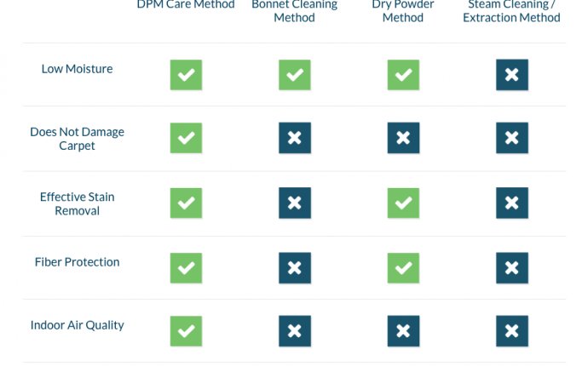
Task: Click the Dry Powder Indoor Air Quality X
Action: click(403, 331)
